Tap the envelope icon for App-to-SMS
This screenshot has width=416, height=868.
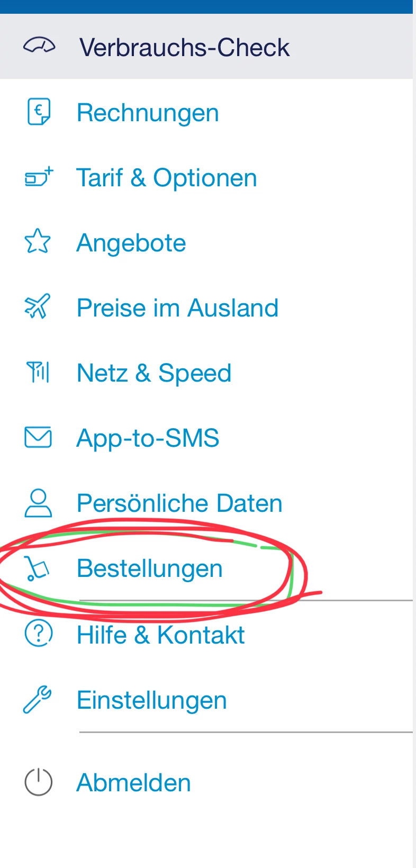point(38,438)
